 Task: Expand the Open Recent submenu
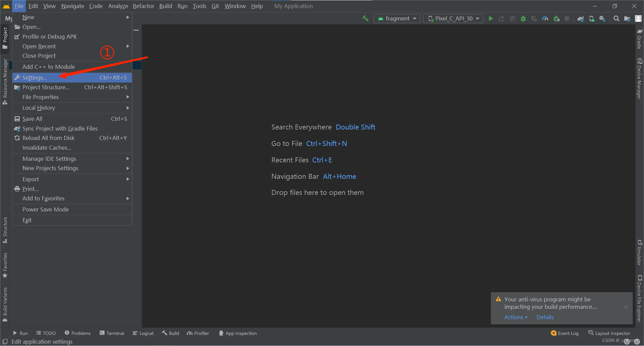coord(72,46)
